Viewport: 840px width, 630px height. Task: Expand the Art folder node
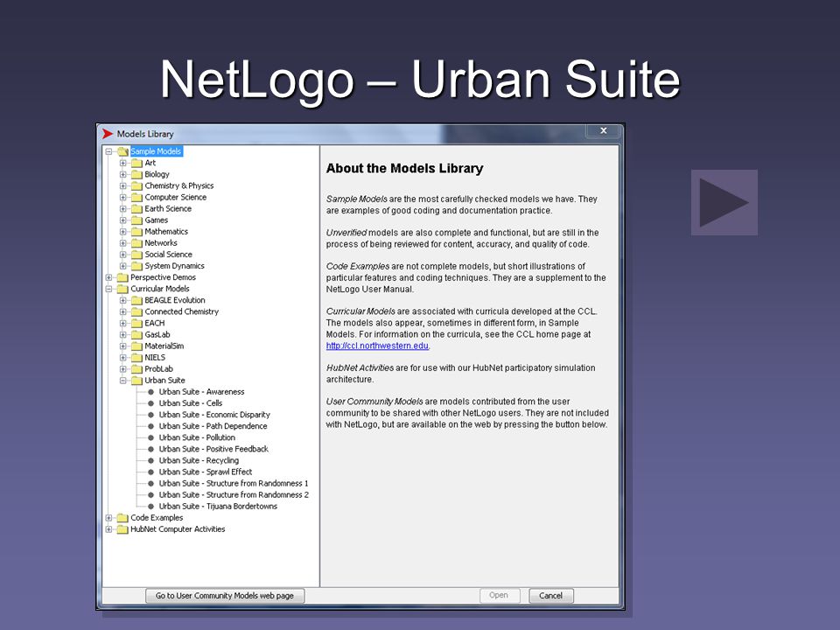[x=122, y=163]
